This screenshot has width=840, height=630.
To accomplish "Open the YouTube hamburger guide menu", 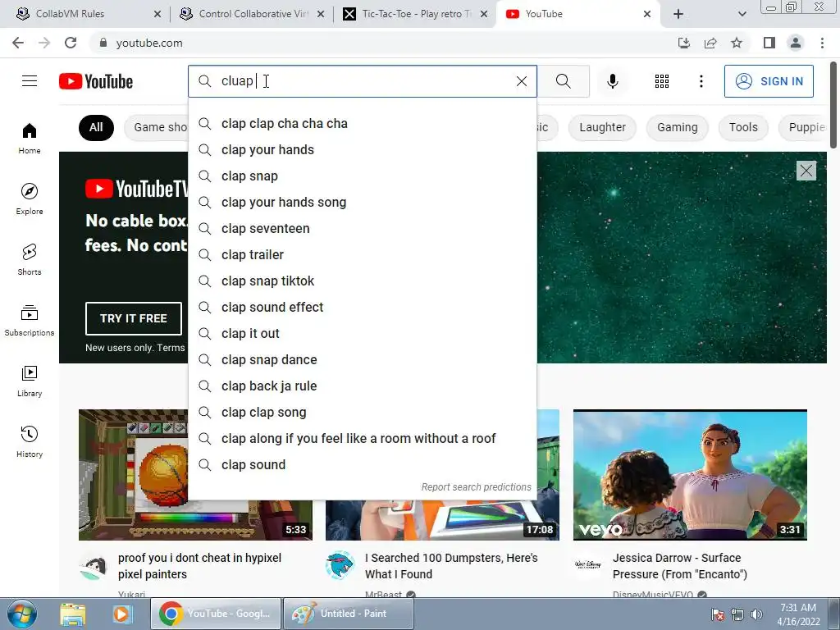I will pyautogui.click(x=30, y=81).
